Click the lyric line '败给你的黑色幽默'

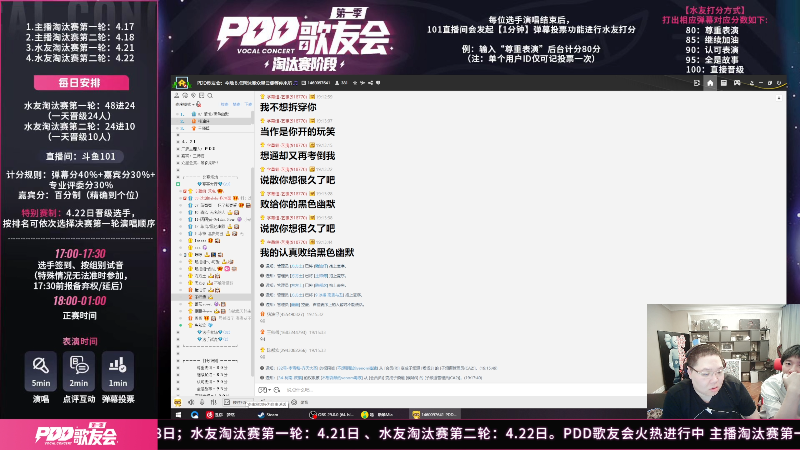click(x=297, y=204)
